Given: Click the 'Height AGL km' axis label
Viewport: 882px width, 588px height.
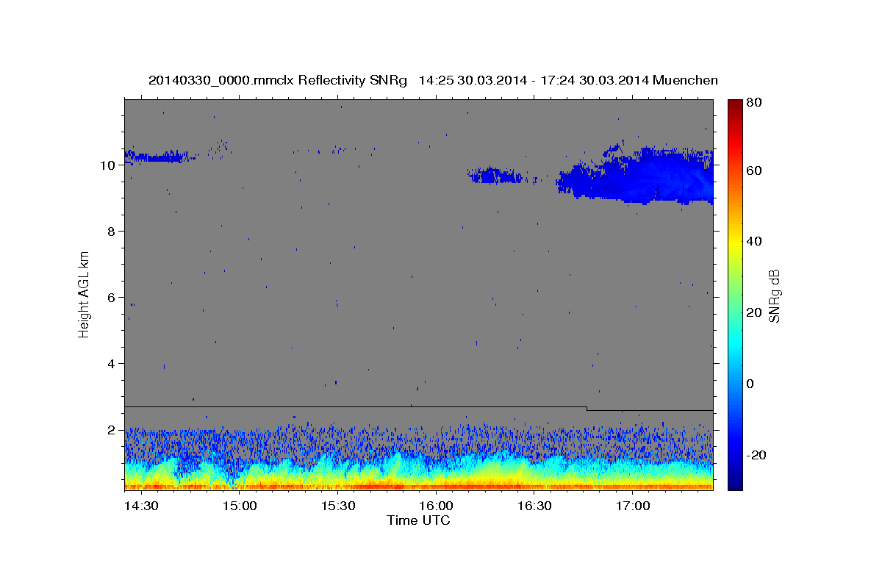Looking at the screenshot, I should click(x=85, y=294).
